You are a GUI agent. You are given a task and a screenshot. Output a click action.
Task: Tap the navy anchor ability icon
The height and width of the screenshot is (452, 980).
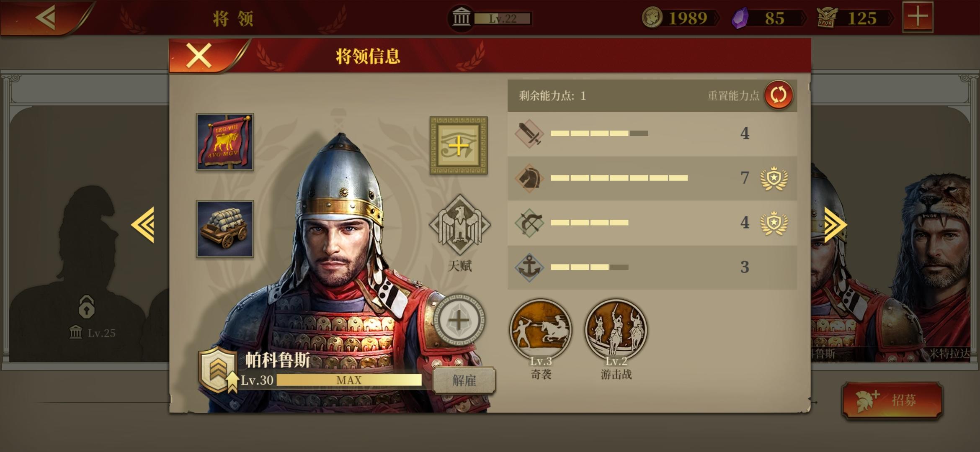click(529, 267)
